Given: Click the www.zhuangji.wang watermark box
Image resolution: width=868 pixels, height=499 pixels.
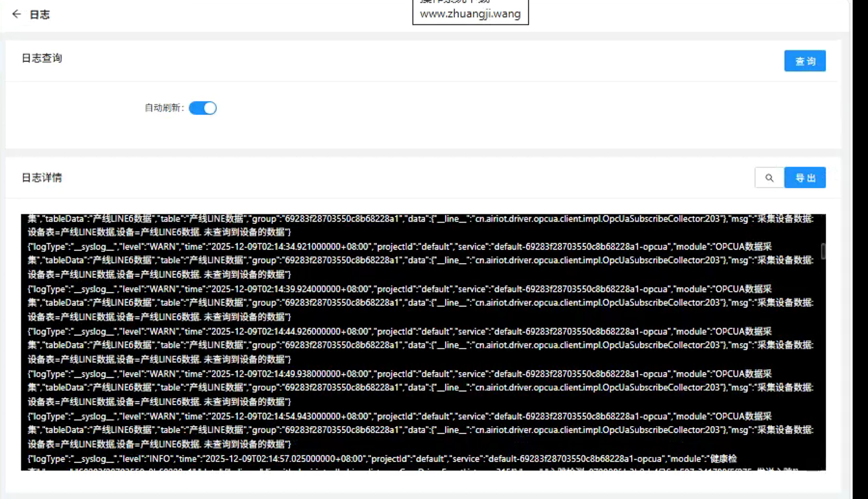Looking at the screenshot, I should tap(470, 13).
